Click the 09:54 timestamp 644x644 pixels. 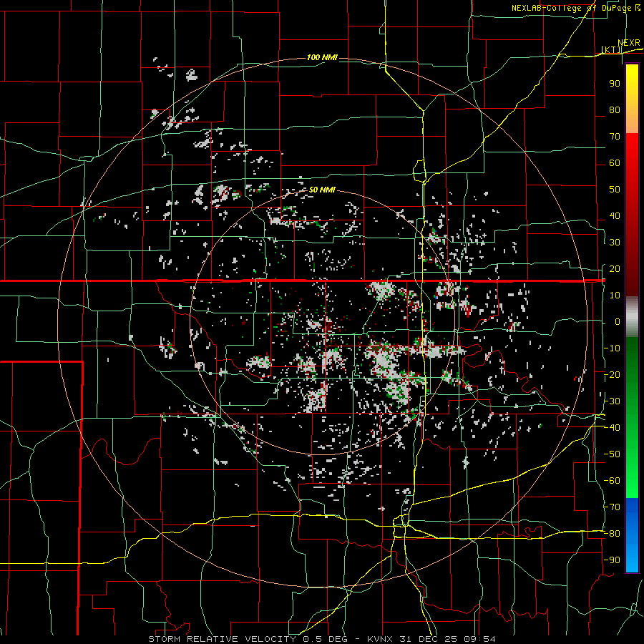[479, 639]
